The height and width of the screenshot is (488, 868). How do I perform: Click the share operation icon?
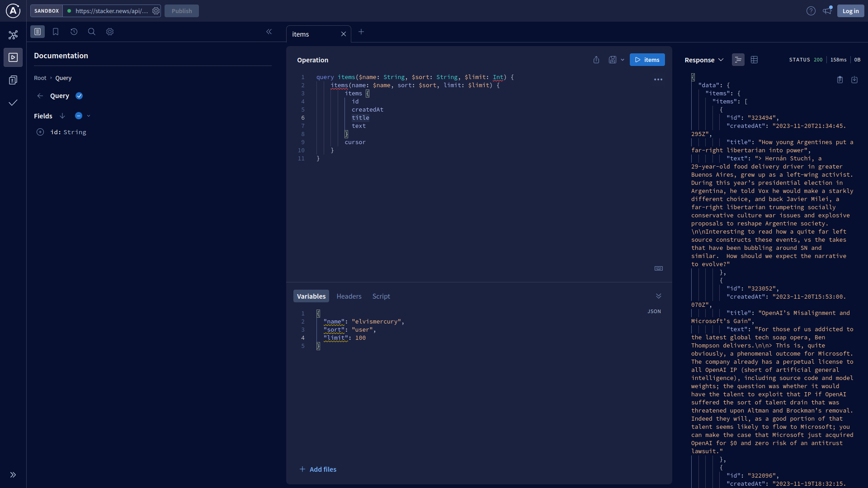coord(596,60)
